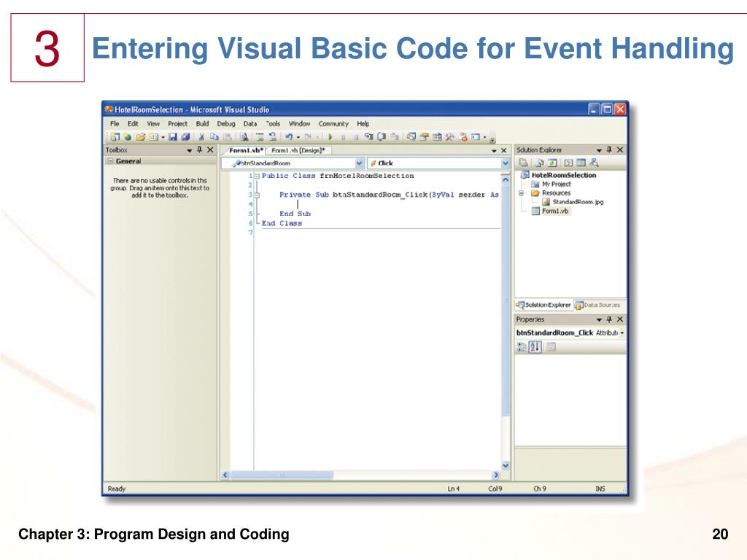Click the Comment Out Lines toolbar icon
Viewport: 747px width, 560px height.
coord(260,137)
